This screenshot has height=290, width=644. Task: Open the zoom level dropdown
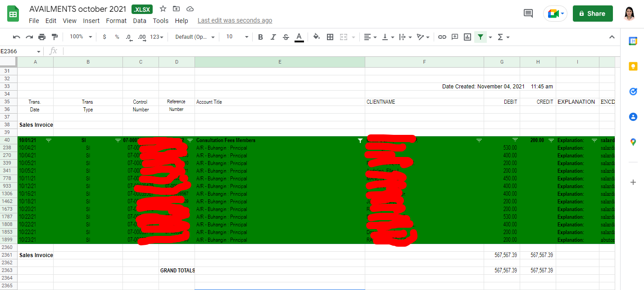pyautogui.click(x=81, y=37)
